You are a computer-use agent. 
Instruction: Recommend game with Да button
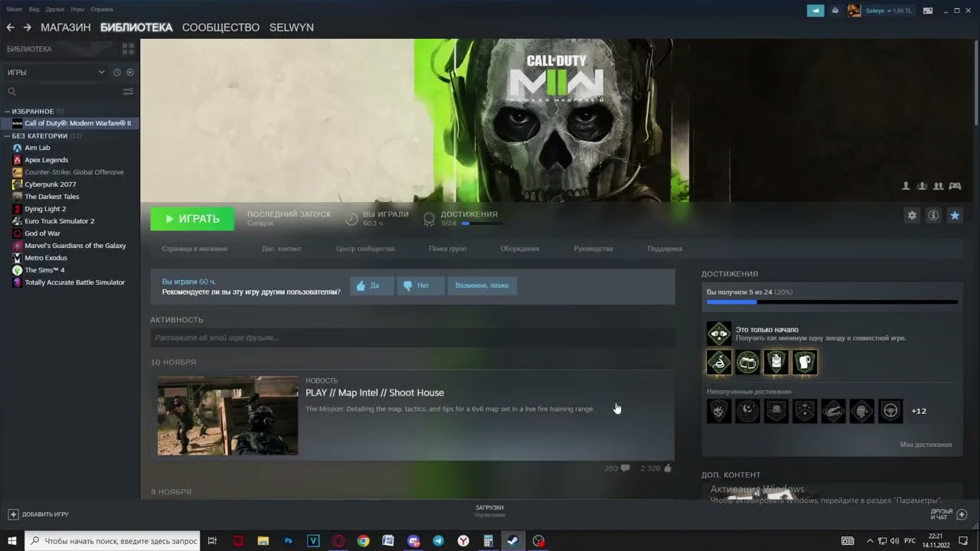click(372, 285)
